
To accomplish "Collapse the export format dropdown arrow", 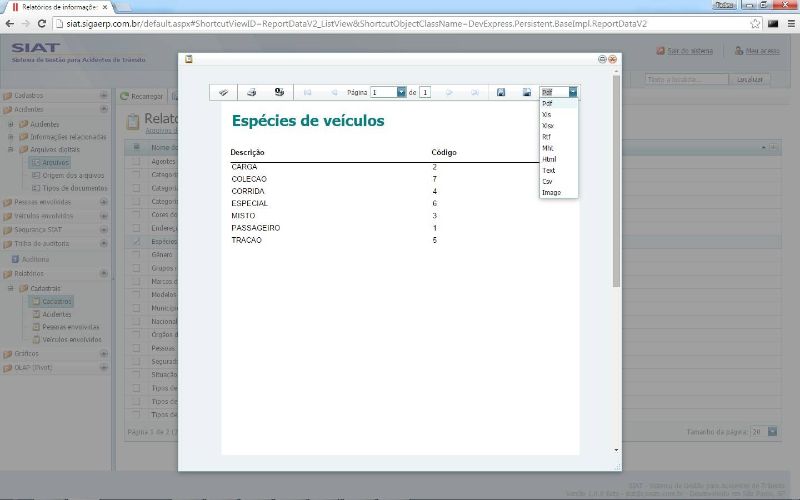I will click(573, 92).
